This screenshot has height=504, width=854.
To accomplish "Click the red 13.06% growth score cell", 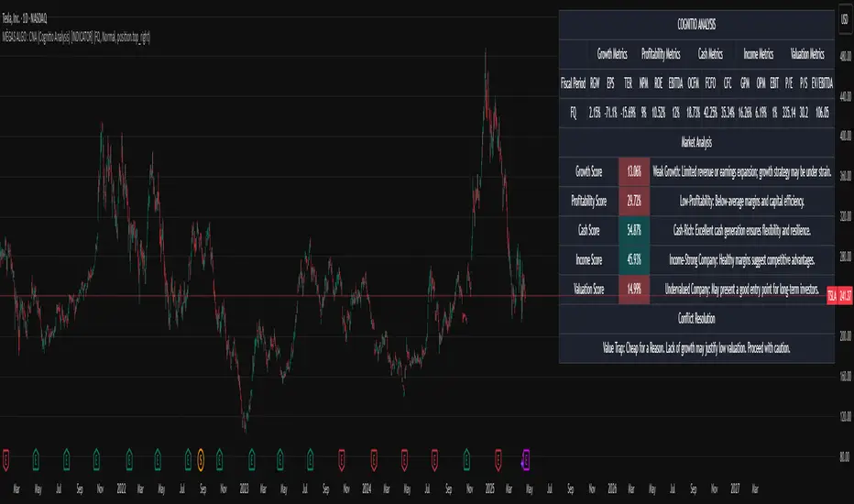I will (x=634, y=171).
